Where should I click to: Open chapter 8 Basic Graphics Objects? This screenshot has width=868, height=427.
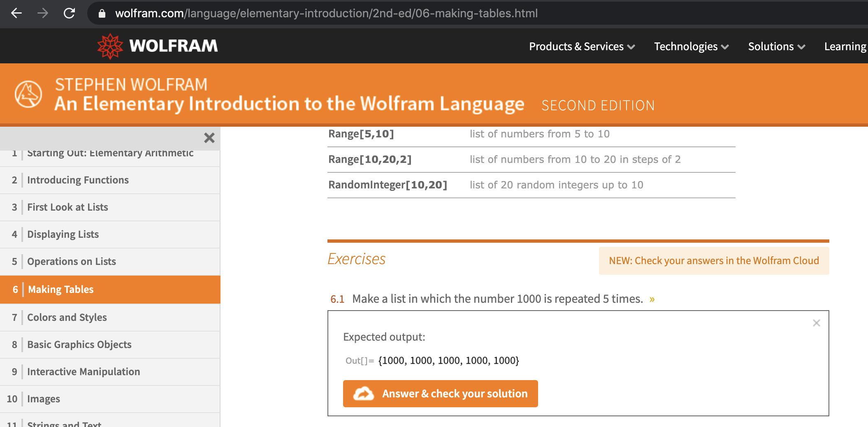tap(110, 345)
